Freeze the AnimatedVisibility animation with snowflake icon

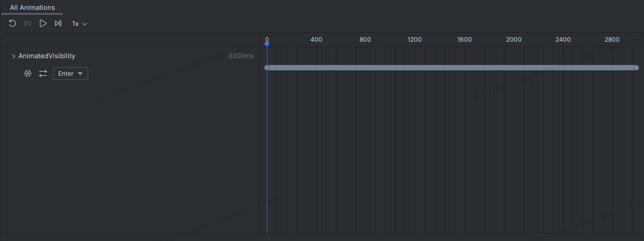click(x=28, y=73)
